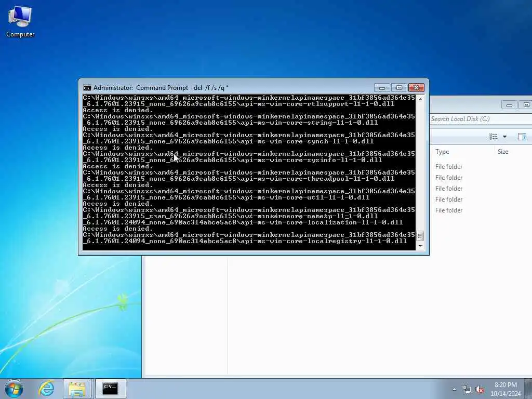Launch Internet Explorer from the taskbar

(46, 389)
